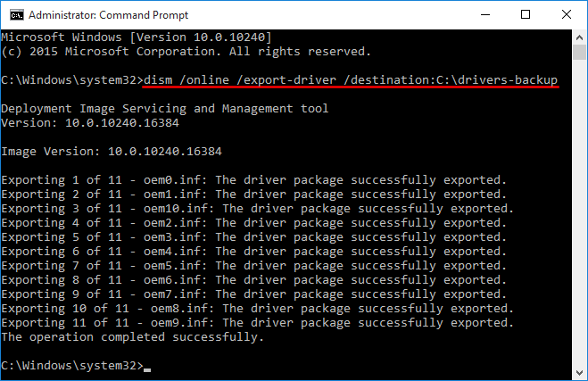
Task: Click the vertical scrollbar track
Action: (x=579, y=223)
